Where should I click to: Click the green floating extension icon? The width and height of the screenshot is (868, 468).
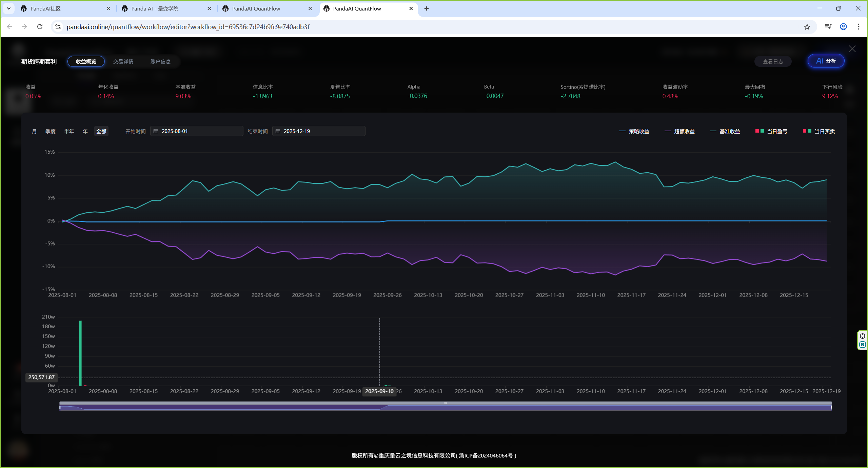coord(863,345)
